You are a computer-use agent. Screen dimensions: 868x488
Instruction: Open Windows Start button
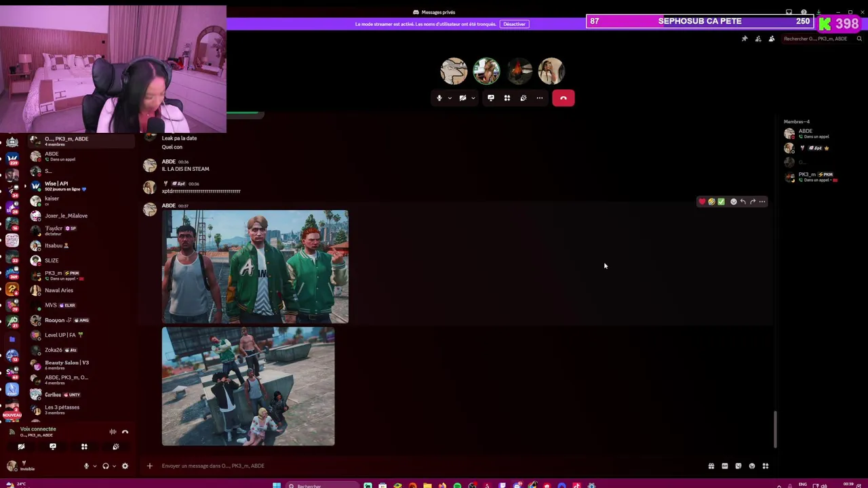277,485
